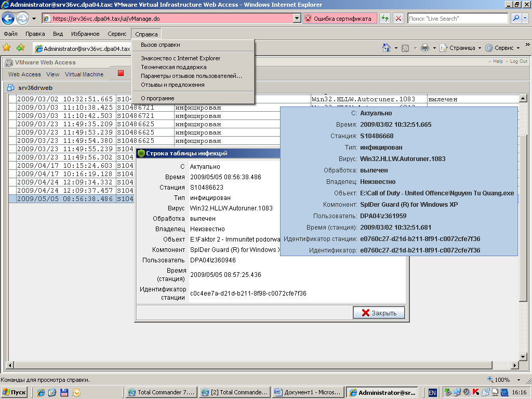Click the Log Out link
This screenshot has height=399, width=532.
coord(518,61)
